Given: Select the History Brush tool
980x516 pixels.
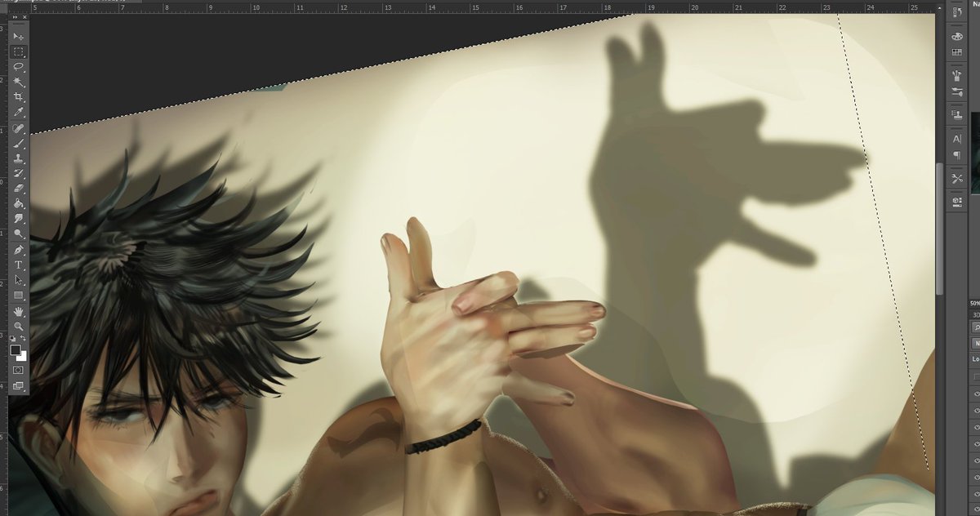Looking at the screenshot, I should click(19, 174).
